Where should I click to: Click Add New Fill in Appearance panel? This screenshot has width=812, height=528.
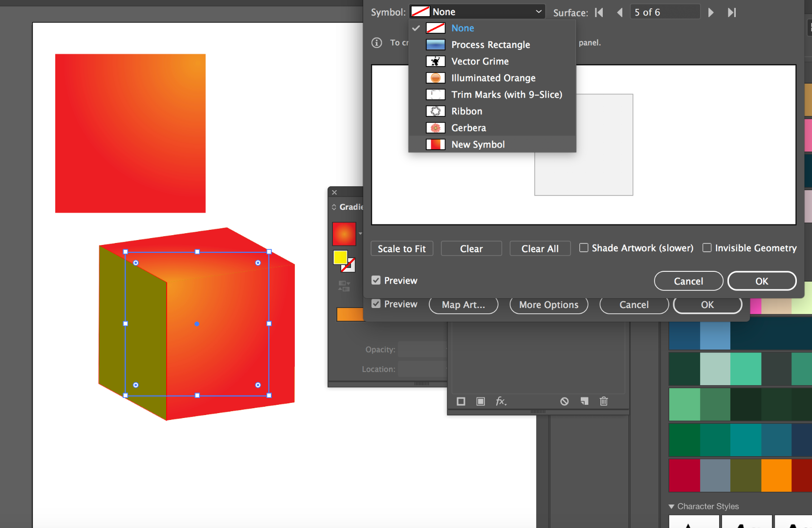pos(481,401)
